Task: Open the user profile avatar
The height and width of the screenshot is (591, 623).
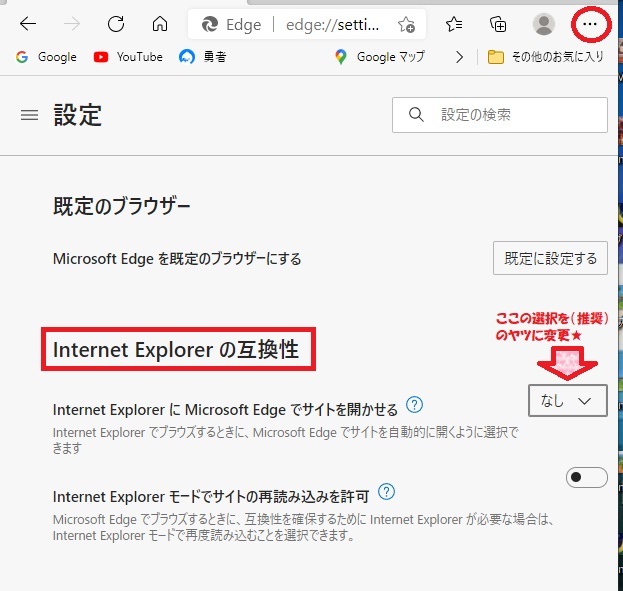Action: pyautogui.click(x=544, y=24)
